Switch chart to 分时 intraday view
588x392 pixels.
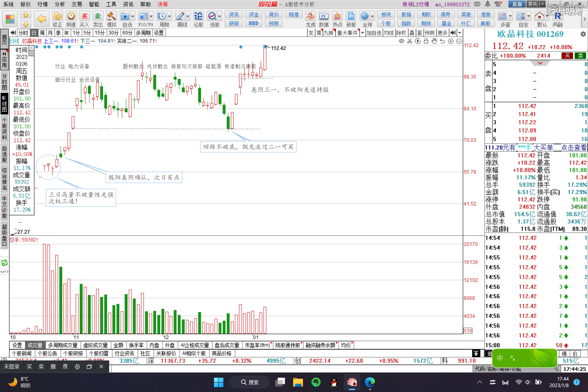tap(23, 33)
